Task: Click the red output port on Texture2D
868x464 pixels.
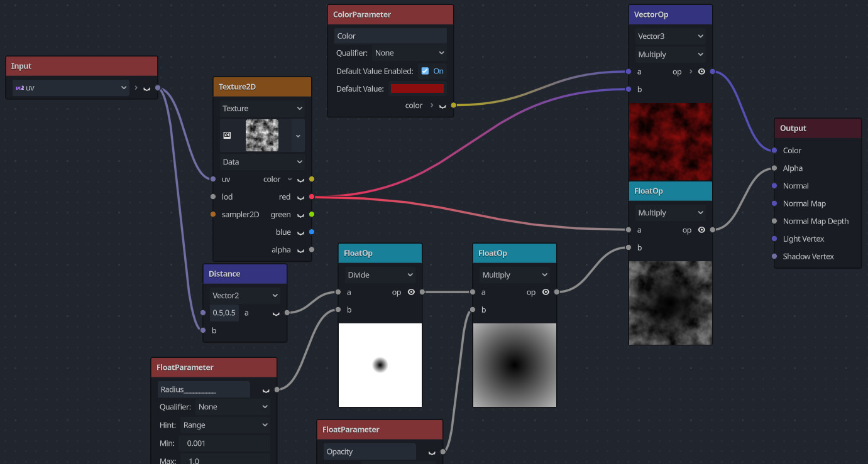Action: (312, 197)
